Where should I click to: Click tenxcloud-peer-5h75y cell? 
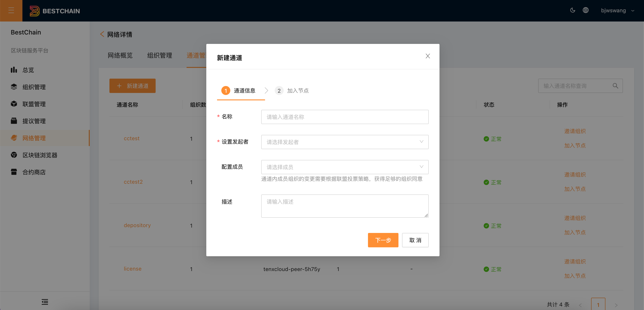tap(292, 269)
